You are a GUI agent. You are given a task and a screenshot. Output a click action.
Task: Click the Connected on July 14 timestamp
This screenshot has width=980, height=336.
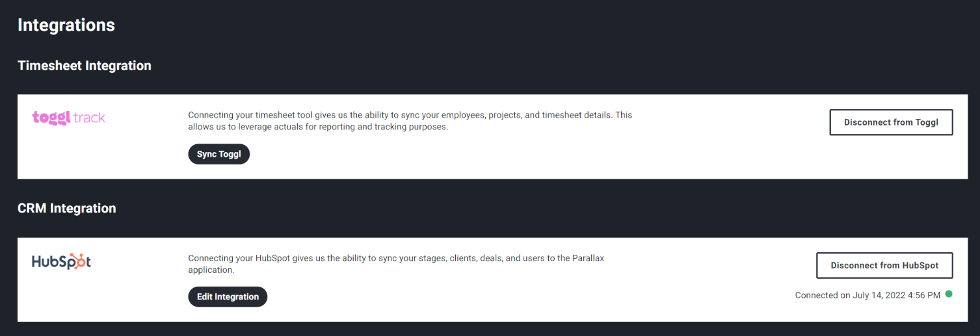click(x=867, y=295)
